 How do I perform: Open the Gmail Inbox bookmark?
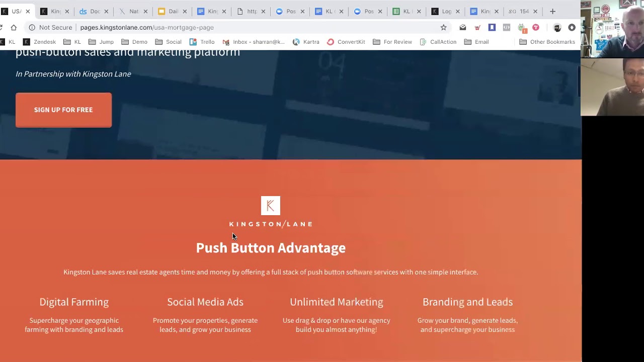[x=254, y=42]
